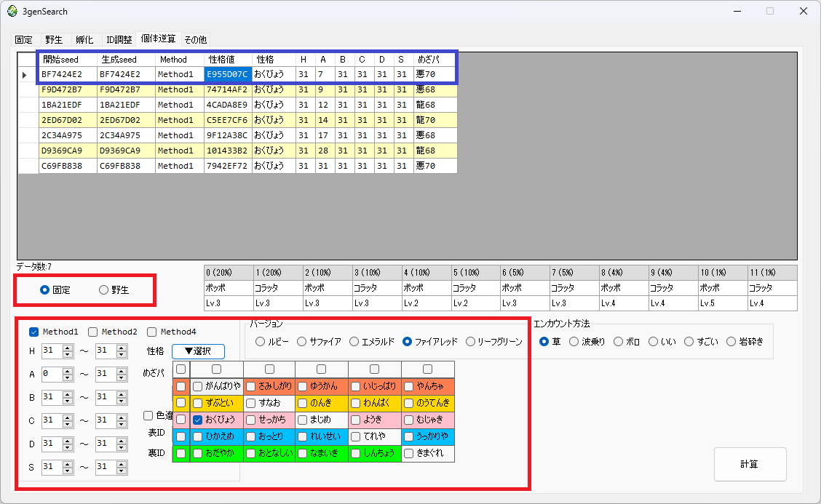Click the めざパ cell 龍70
821x504 pixels.
click(x=435, y=120)
